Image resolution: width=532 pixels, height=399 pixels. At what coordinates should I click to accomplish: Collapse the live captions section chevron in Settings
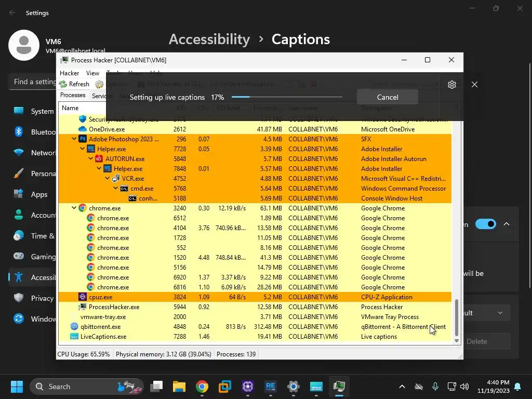tap(507, 224)
